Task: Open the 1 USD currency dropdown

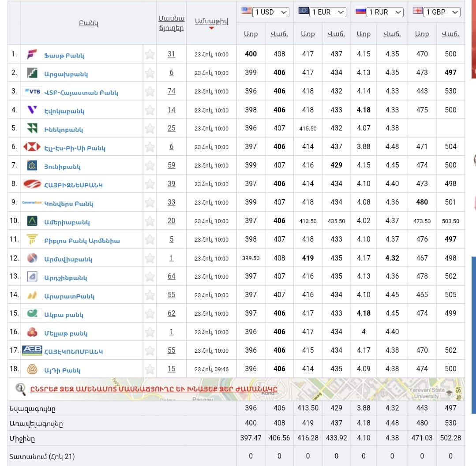Action: pos(270,12)
